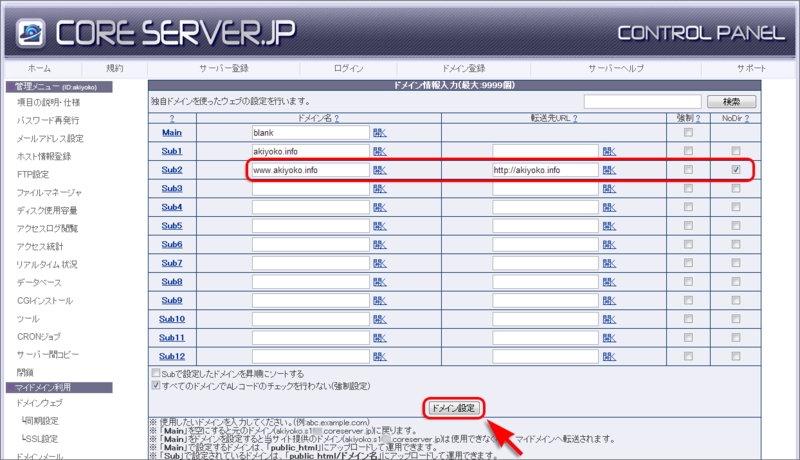
Task: Open help link beside 転送先URL header
Action: 575,118
